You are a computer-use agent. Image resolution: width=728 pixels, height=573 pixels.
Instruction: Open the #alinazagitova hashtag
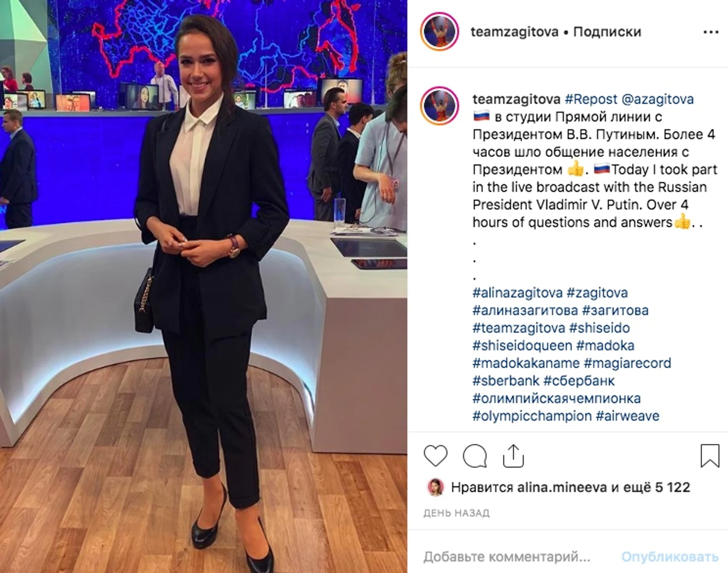(518, 292)
